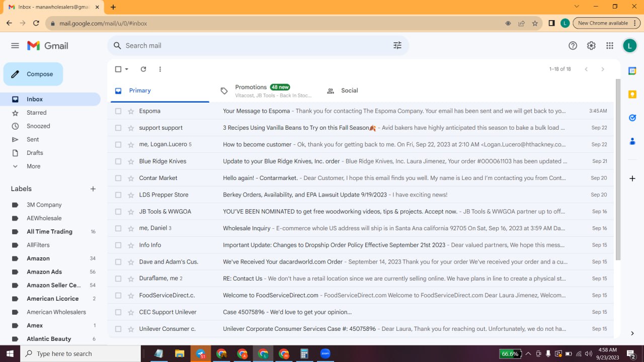Open File Explorer from the taskbar
This screenshot has width=644, height=362.
point(180,353)
